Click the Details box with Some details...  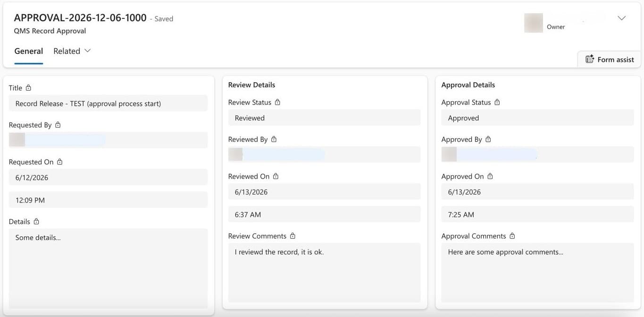(108, 268)
